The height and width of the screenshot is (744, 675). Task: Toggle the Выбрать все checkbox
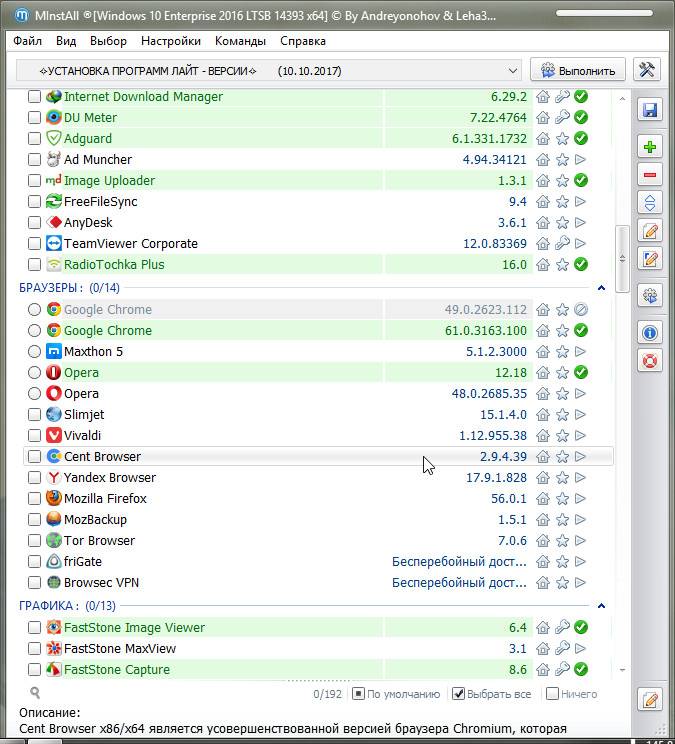[458, 694]
